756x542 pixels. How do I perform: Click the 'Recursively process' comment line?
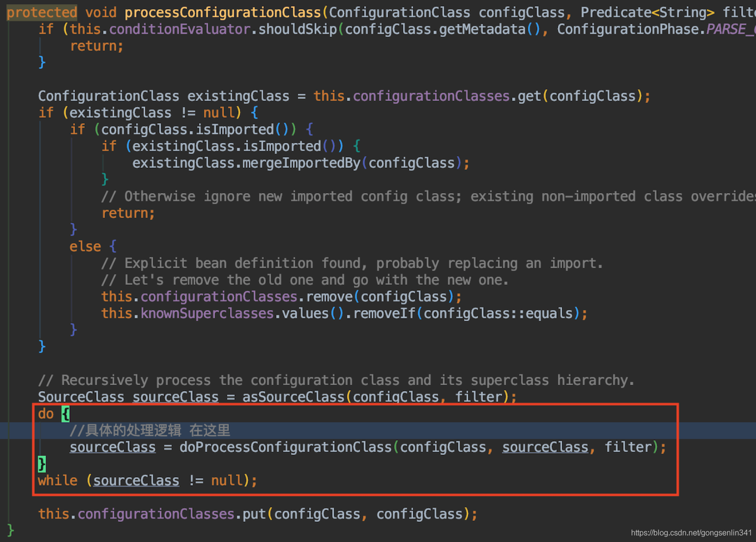coord(336,380)
